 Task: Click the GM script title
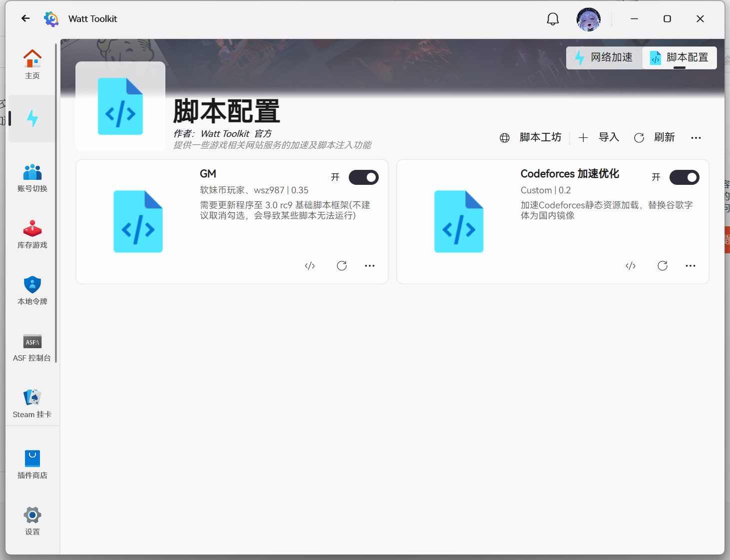[x=208, y=174]
